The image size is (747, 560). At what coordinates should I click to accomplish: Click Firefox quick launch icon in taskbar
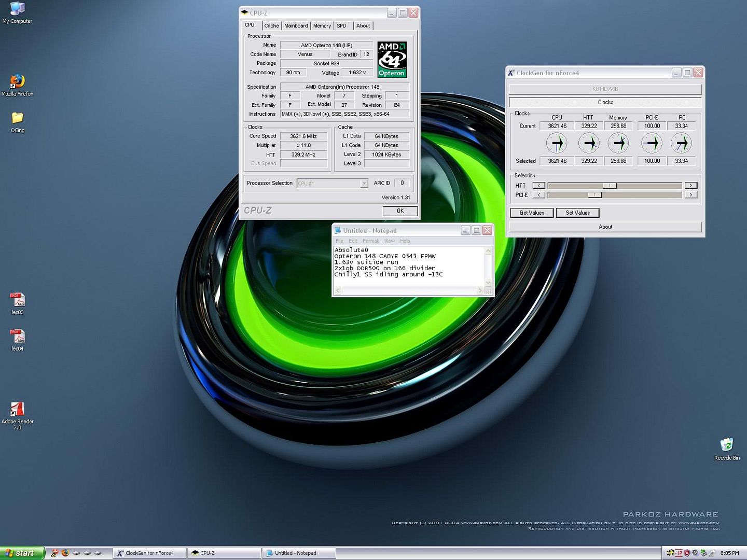(x=65, y=553)
